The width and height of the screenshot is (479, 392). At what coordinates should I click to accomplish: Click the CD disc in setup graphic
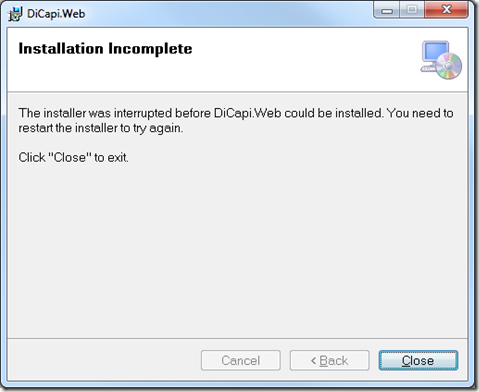(449, 66)
